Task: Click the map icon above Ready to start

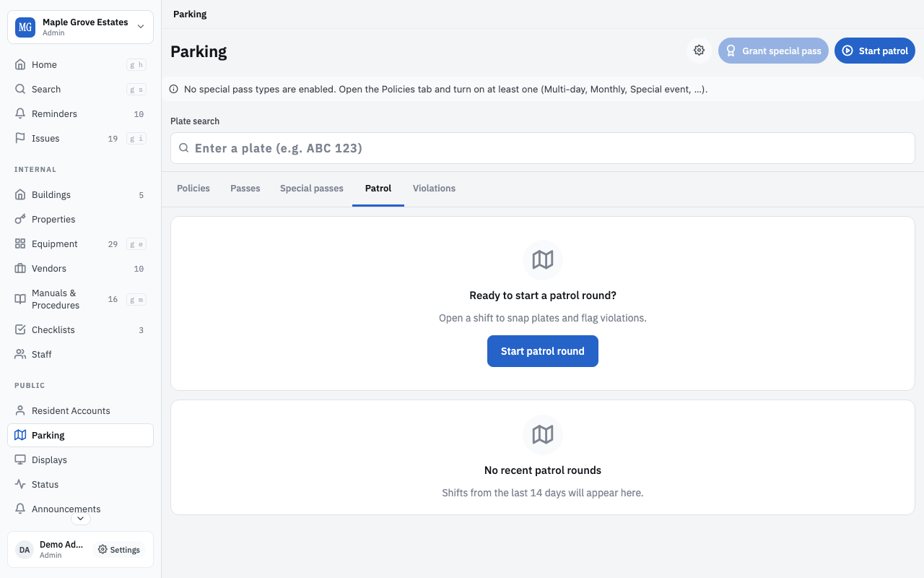Action: pyautogui.click(x=543, y=259)
